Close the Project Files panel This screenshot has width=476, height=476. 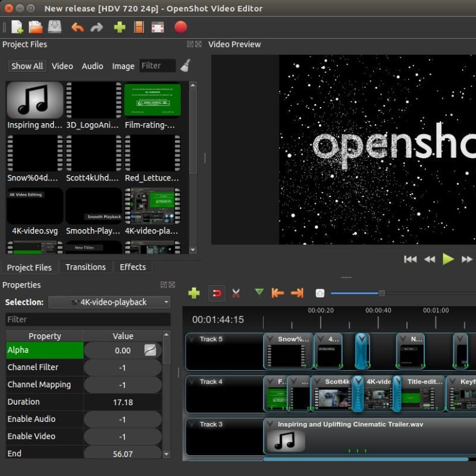[x=198, y=44]
